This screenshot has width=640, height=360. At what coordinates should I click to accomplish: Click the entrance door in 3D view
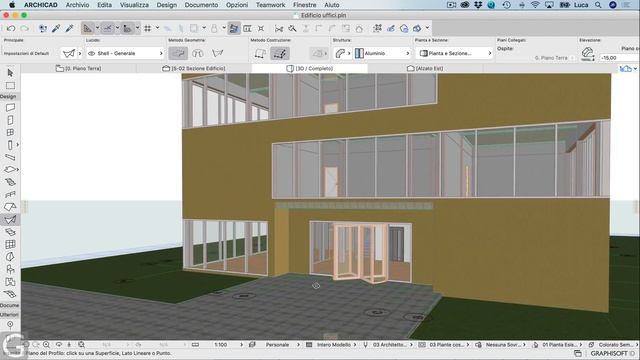click(x=360, y=253)
